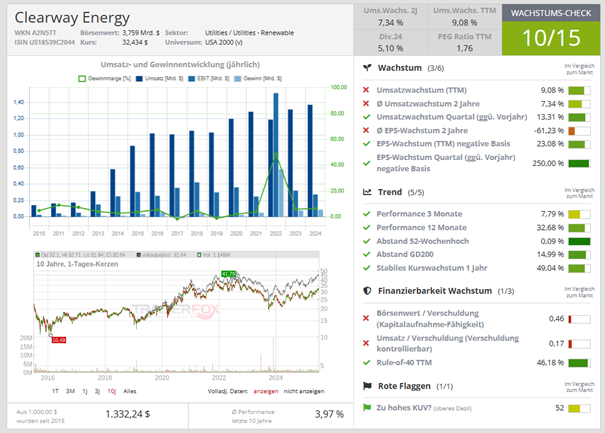The height and width of the screenshot is (433, 605).
Task: Select 'nicht anzeigen' for Volladj. Daten
Action: pyautogui.click(x=304, y=391)
